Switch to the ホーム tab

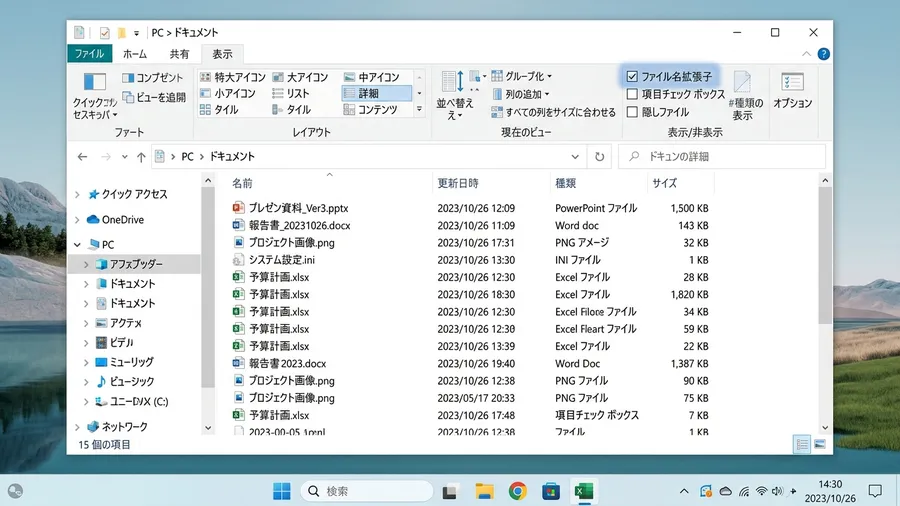(x=135, y=54)
